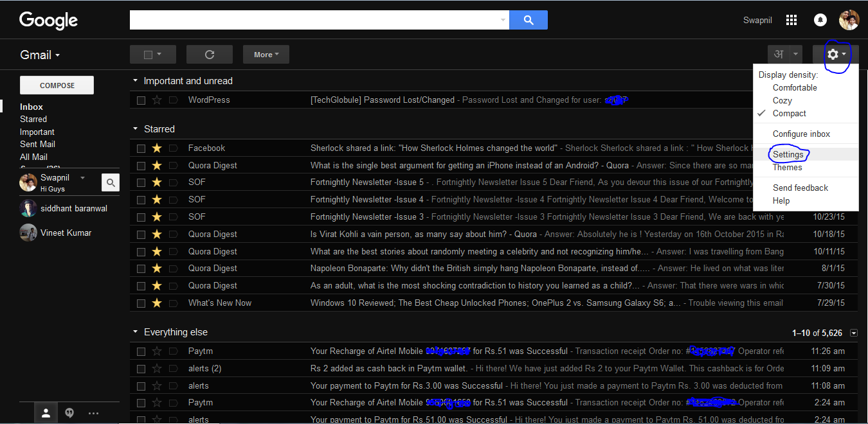Screen dimensions: 868x424
Task: Click the Swapnil name in header
Action: [x=757, y=21]
